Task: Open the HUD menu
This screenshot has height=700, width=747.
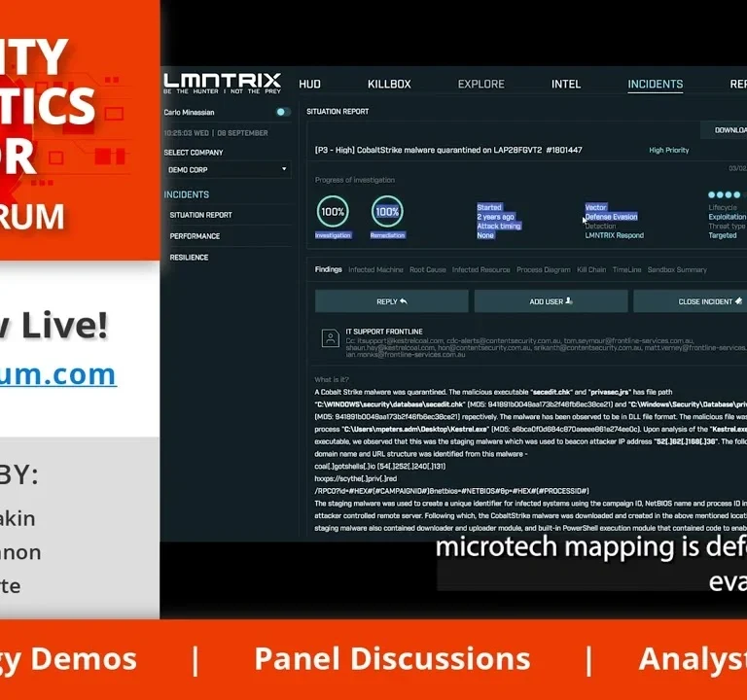Action: tap(309, 85)
